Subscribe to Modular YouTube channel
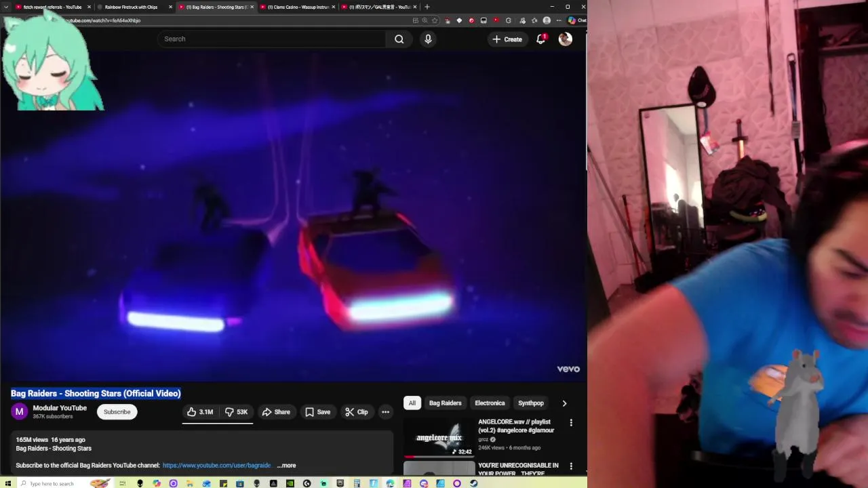Screen dimensions: 868x488 point(117,412)
